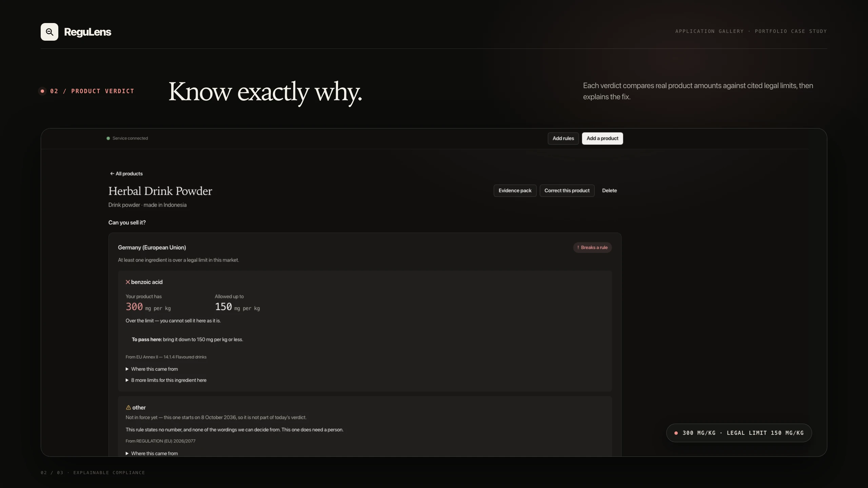Viewport: 868px width, 488px height.
Task: Click the 02 / 03 Explainable Compliance footer
Action: [x=93, y=472]
